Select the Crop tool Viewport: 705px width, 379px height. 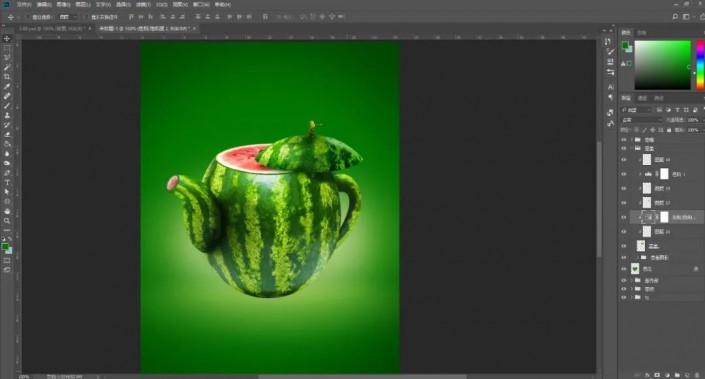7,76
